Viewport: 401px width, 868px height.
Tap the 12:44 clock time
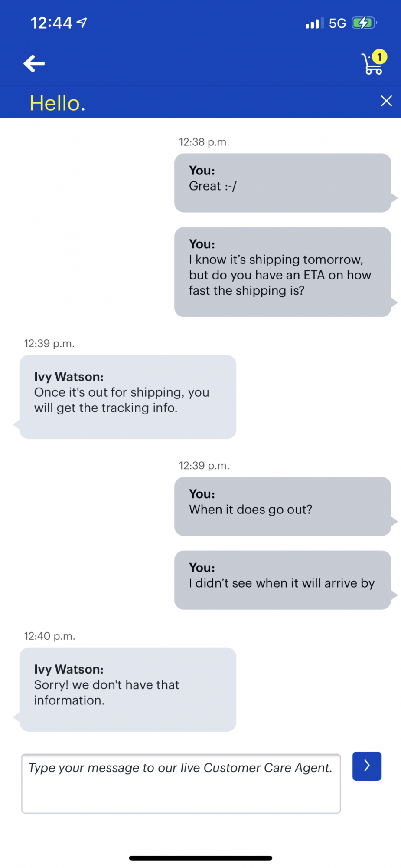pos(51,23)
